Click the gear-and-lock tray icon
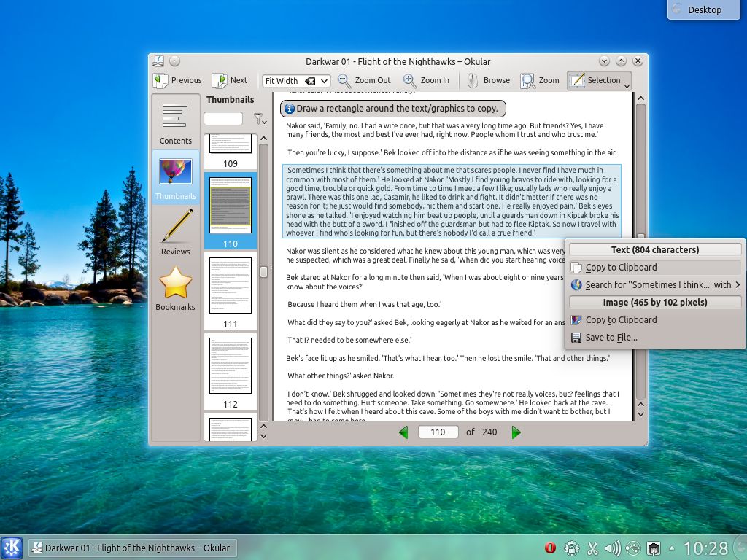This screenshot has height=560, width=747. (x=571, y=548)
